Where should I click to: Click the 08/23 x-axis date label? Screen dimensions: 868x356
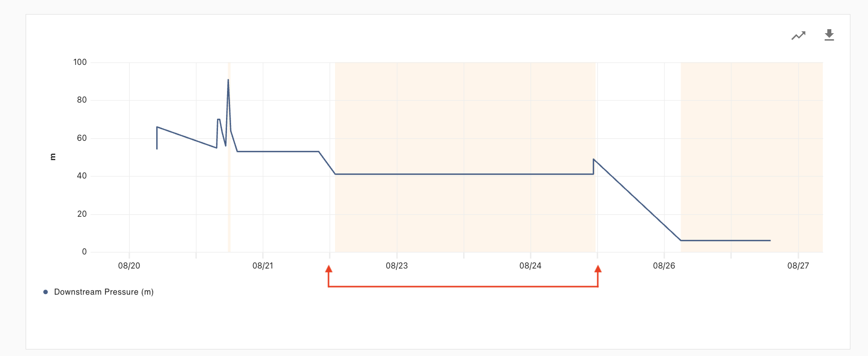(397, 266)
